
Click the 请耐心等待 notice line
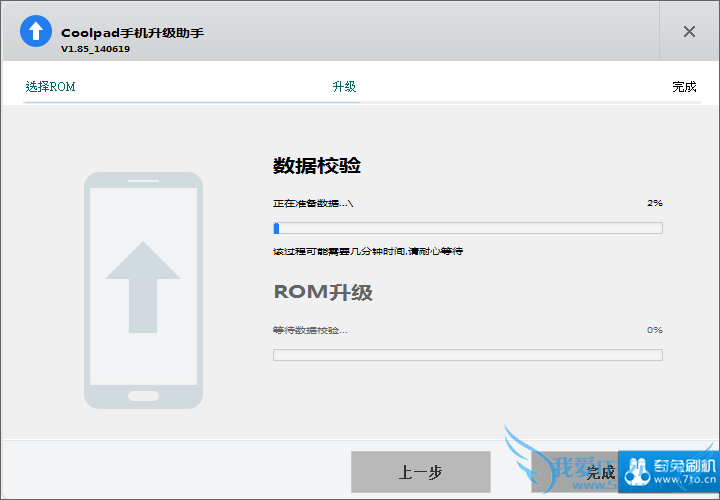[368, 251]
